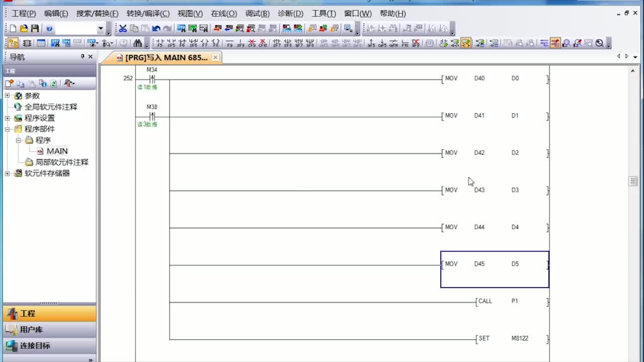Save project via floppy disk icon
The height and width of the screenshot is (362, 644).
[x=35, y=29]
